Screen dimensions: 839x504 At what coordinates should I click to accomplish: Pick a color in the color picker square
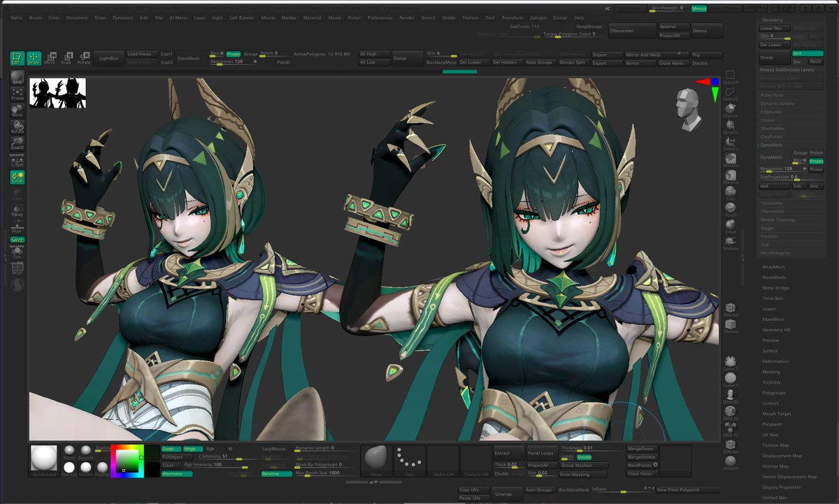[128, 461]
